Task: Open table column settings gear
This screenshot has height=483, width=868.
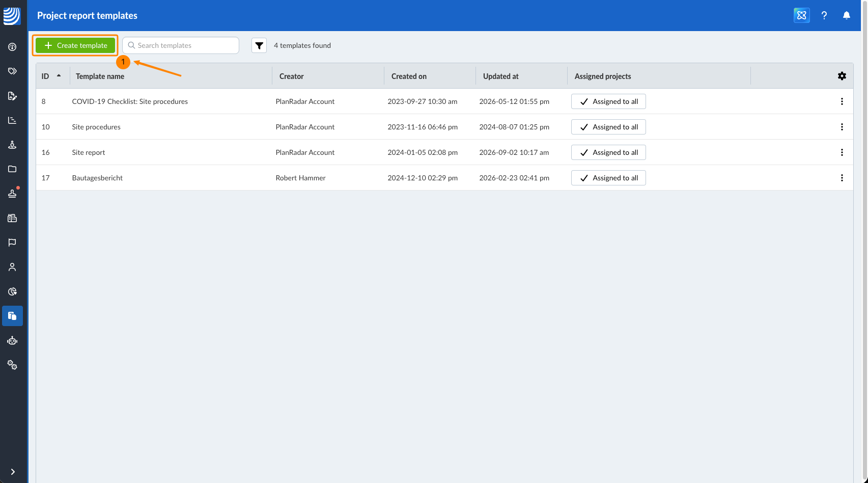Action: click(842, 76)
